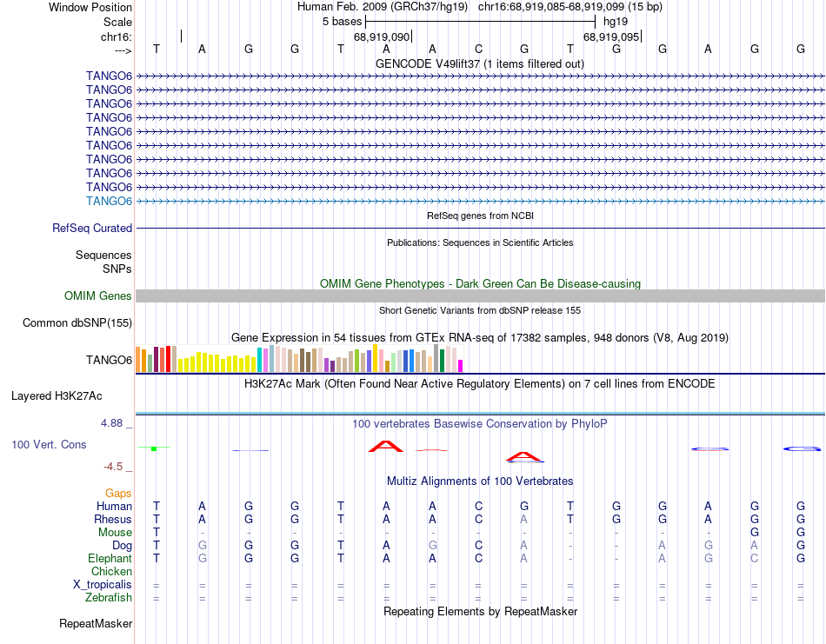Click the green PhyloP conservation bar

(154, 448)
